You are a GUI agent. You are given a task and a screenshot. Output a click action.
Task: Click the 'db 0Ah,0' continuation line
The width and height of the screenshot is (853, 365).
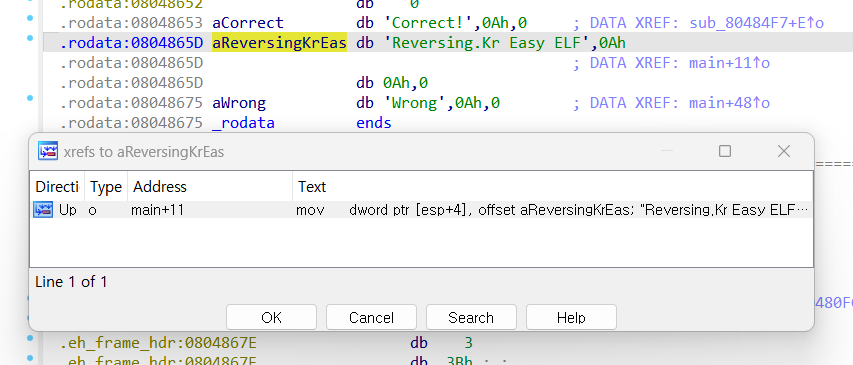(392, 83)
